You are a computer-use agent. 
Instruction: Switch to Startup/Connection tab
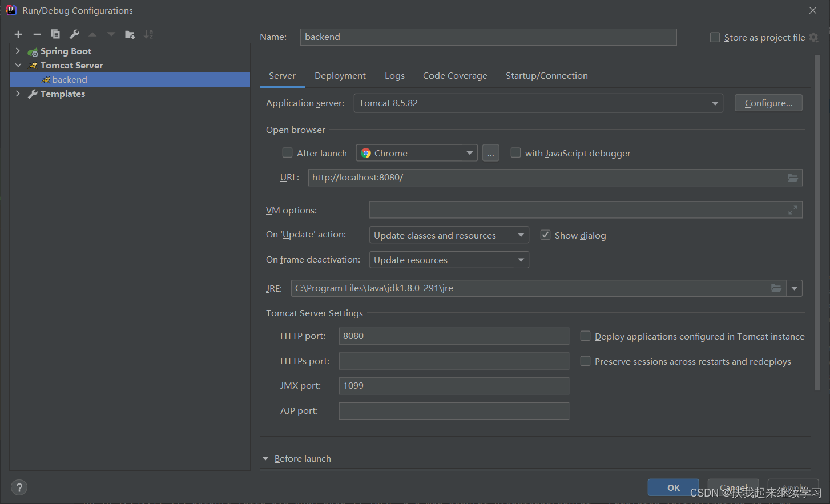tap(547, 76)
